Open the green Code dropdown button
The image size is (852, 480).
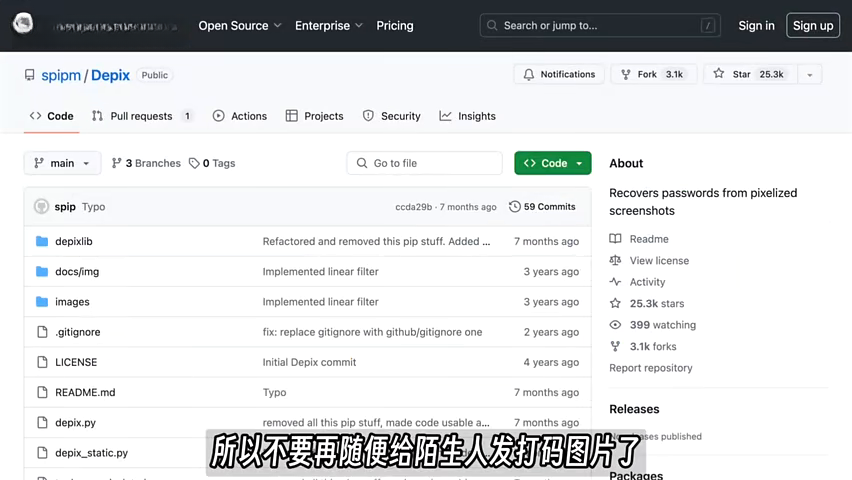click(x=553, y=163)
